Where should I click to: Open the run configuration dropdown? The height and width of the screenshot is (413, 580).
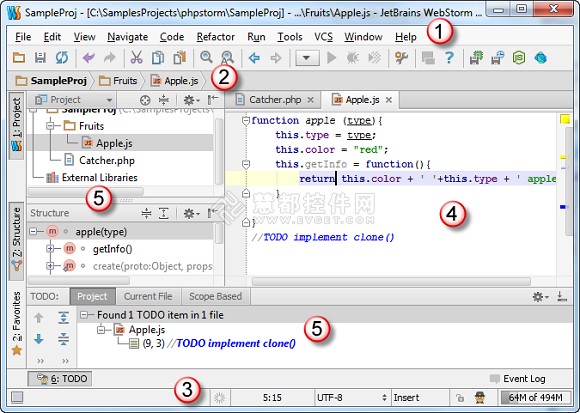(307, 58)
